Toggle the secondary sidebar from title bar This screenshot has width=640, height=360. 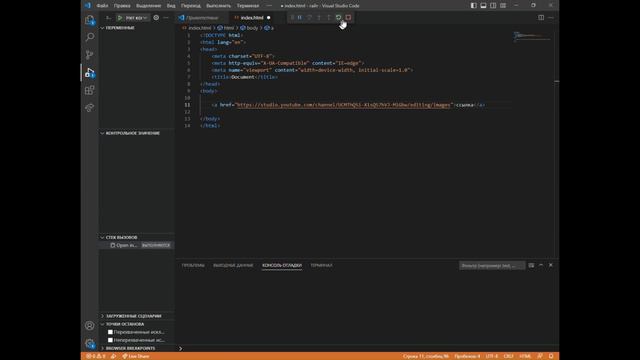point(493,6)
